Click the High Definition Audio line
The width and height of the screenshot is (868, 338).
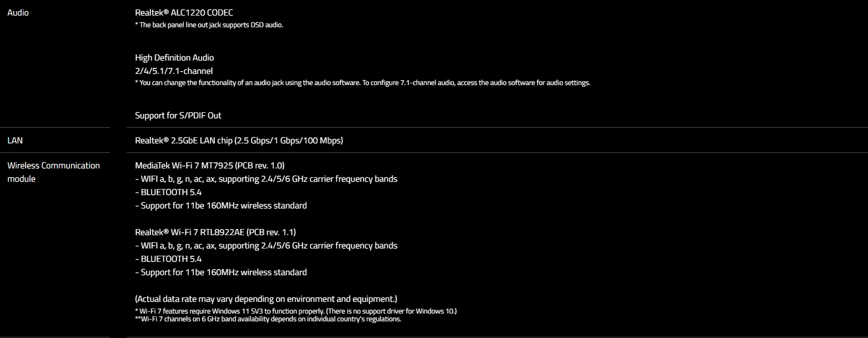pos(174,57)
